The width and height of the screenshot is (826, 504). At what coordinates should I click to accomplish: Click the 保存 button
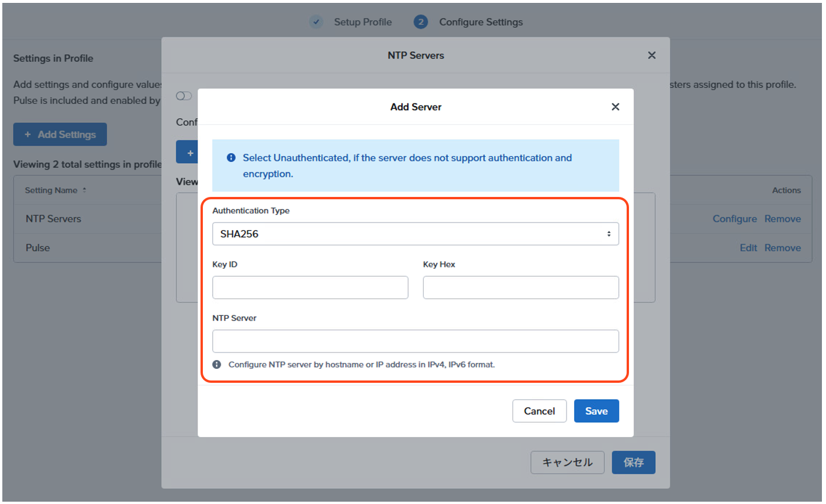pyautogui.click(x=633, y=463)
